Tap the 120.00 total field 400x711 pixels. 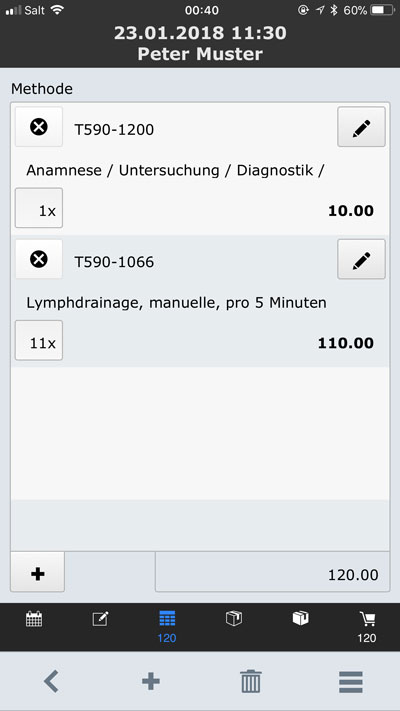[x=273, y=572]
